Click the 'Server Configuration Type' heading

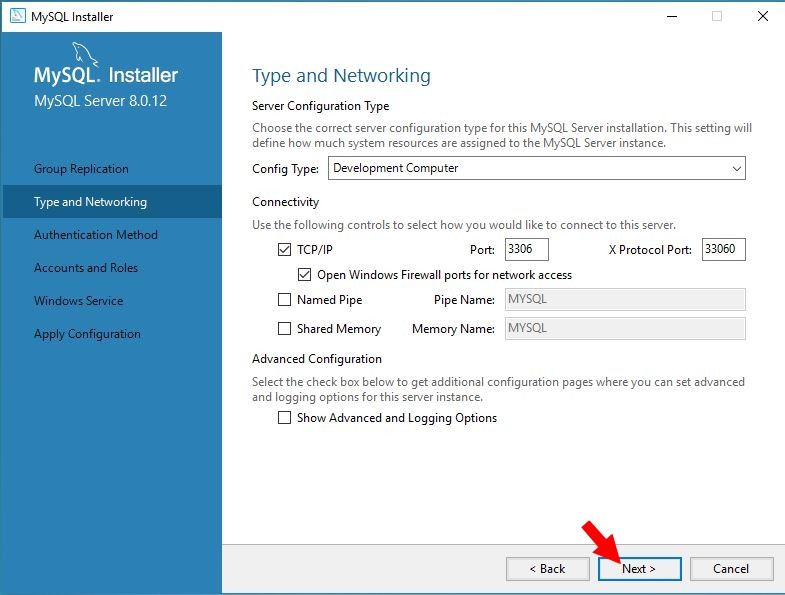[320, 106]
